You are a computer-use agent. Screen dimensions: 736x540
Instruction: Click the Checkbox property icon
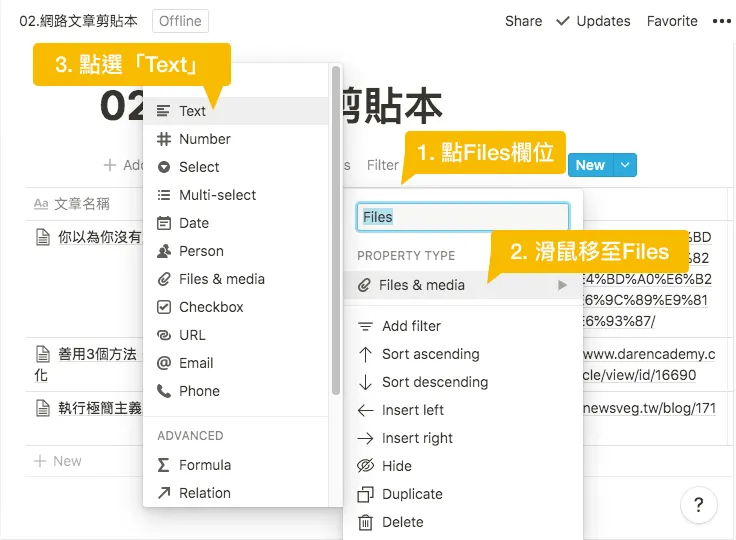click(163, 307)
